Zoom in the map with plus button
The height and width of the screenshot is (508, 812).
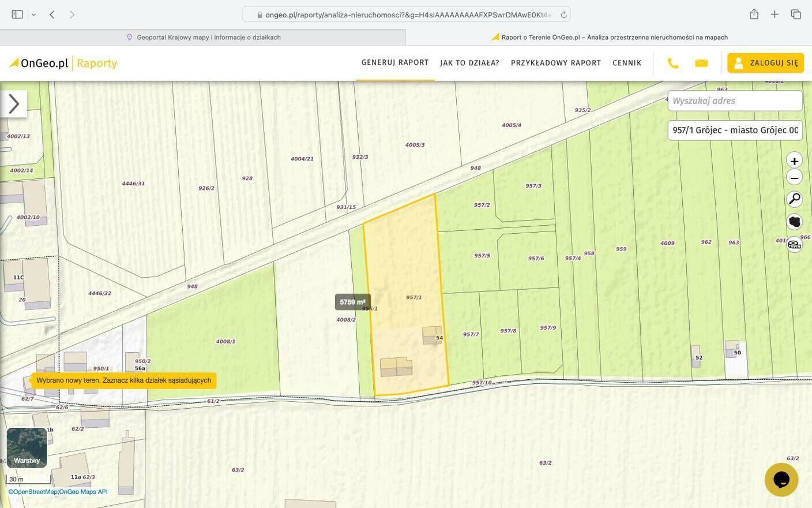[x=794, y=161]
